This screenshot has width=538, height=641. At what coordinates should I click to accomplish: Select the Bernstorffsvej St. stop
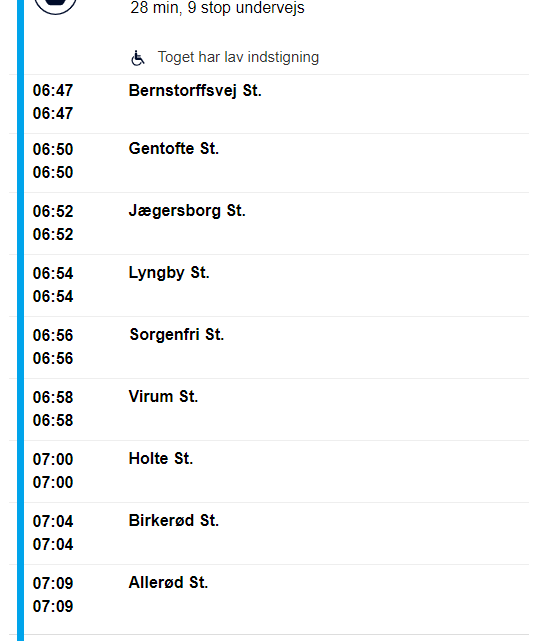tap(195, 90)
